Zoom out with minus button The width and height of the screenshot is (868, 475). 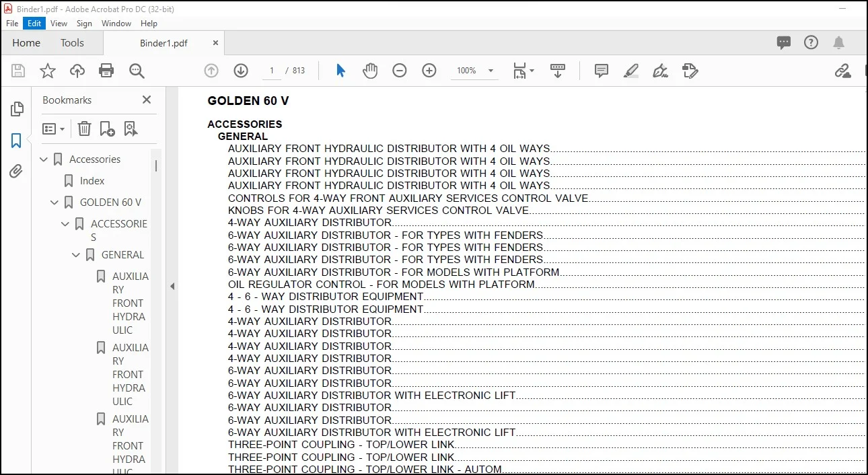[x=400, y=71]
